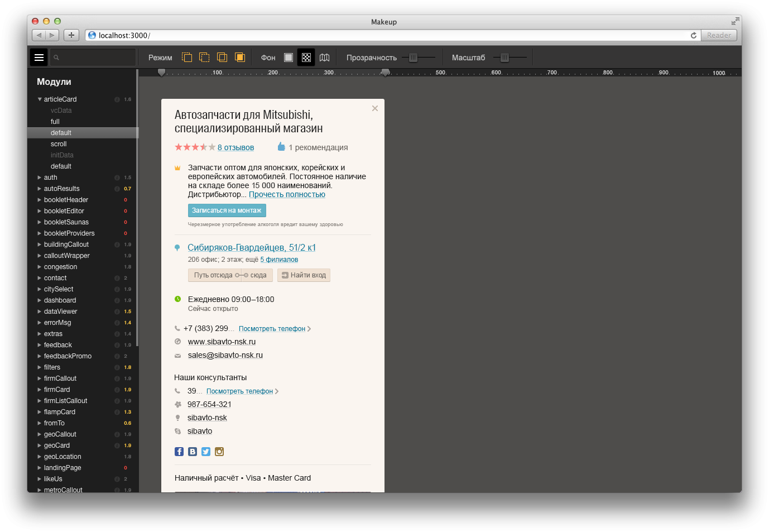
Task: Reload the page via refresh icon
Action: (694, 35)
